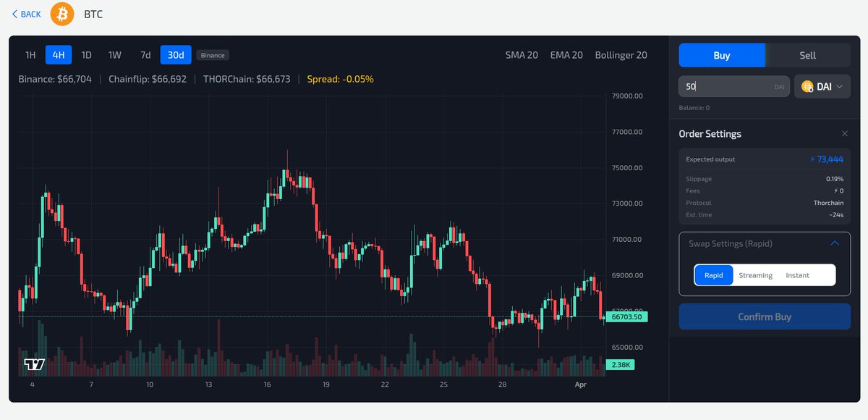The width and height of the screenshot is (868, 420).
Task: Click the Expected output value 73,444
Action: pos(827,159)
